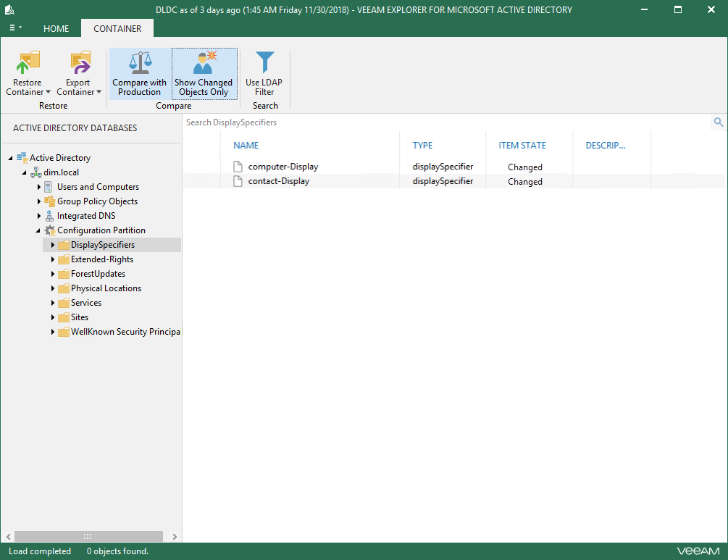Click the Export Container icon

(x=80, y=62)
